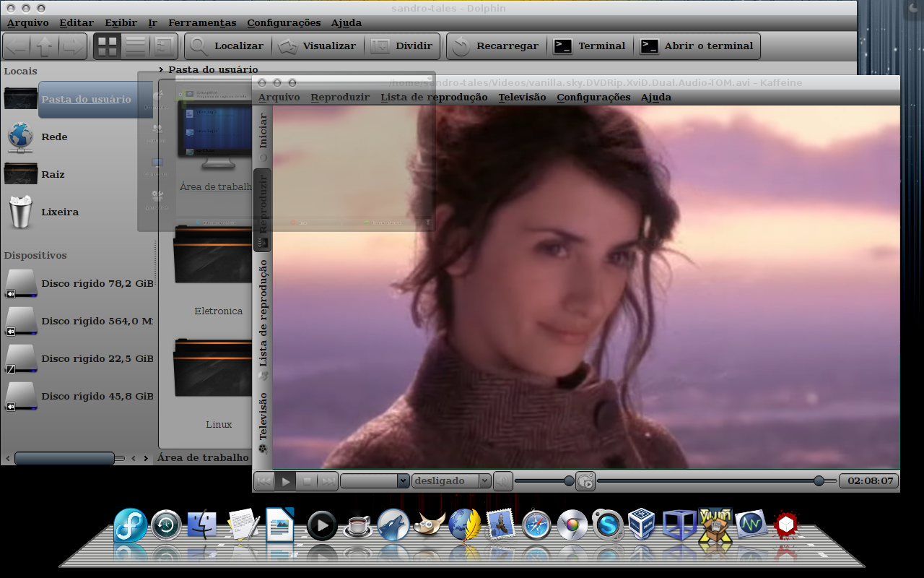Screen dimensions: 924x578
Task: Toggle Visualizar preview in Dolphin toolbar
Action: (x=318, y=46)
